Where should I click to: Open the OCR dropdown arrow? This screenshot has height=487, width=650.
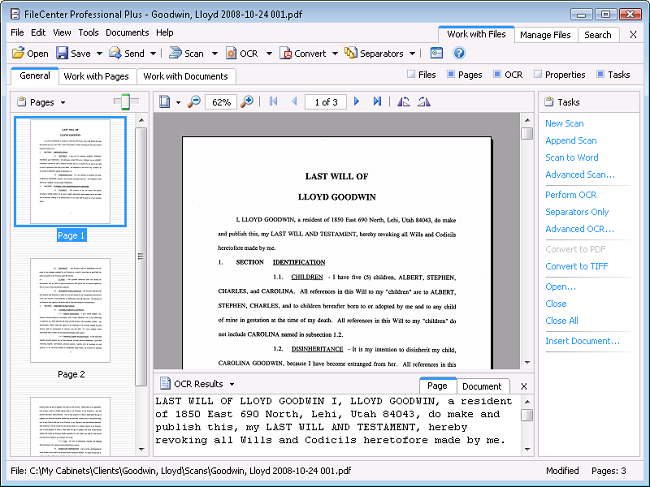(269, 53)
